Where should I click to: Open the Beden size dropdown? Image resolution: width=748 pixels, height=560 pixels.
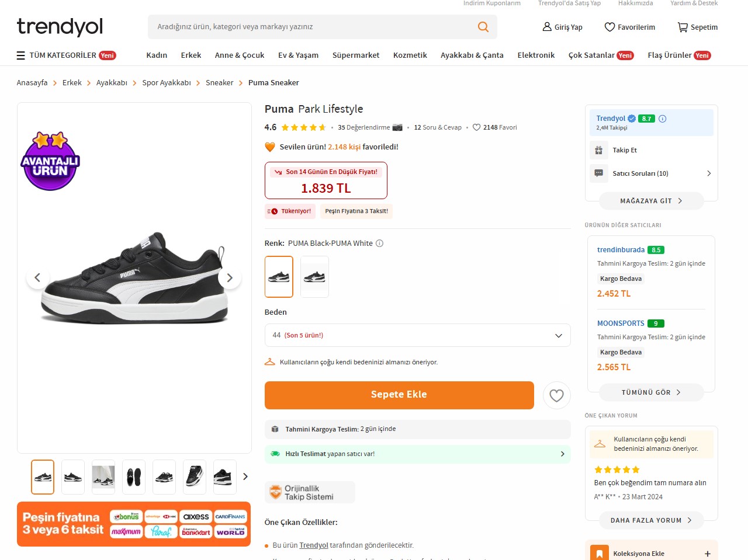[417, 335]
